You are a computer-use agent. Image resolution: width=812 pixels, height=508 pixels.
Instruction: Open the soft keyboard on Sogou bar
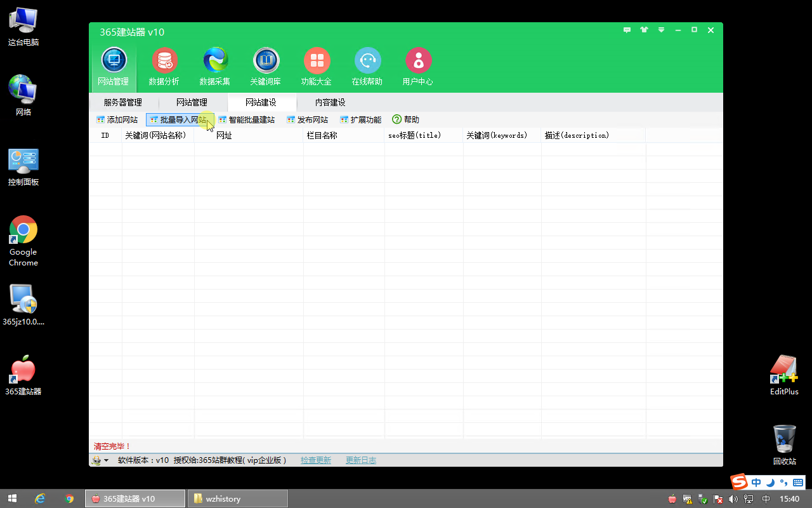point(797,482)
